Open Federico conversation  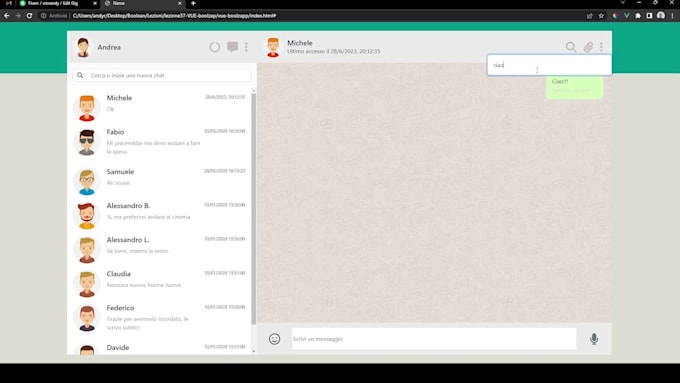click(161, 318)
